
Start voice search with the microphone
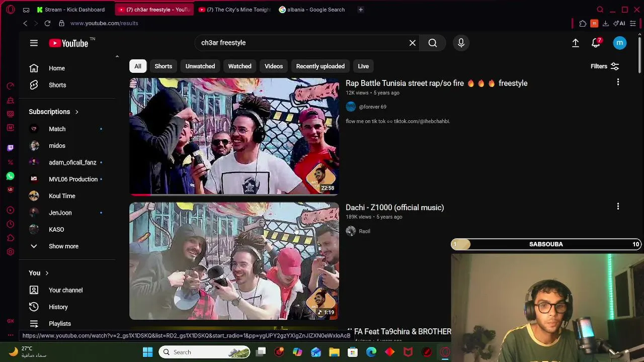[x=461, y=43]
